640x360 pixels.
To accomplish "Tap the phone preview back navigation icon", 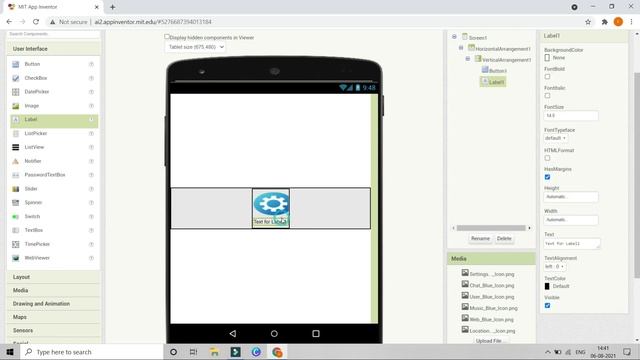I will coord(233,333).
